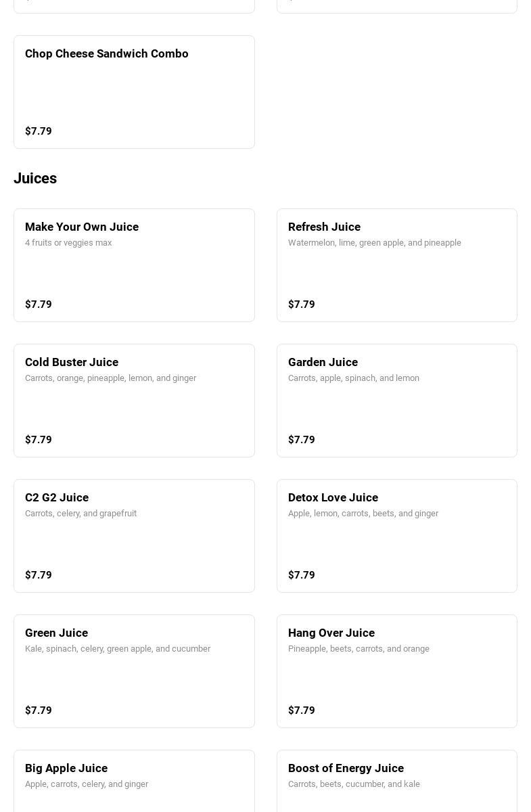Choose the Garden Juice menu item

click(x=396, y=400)
